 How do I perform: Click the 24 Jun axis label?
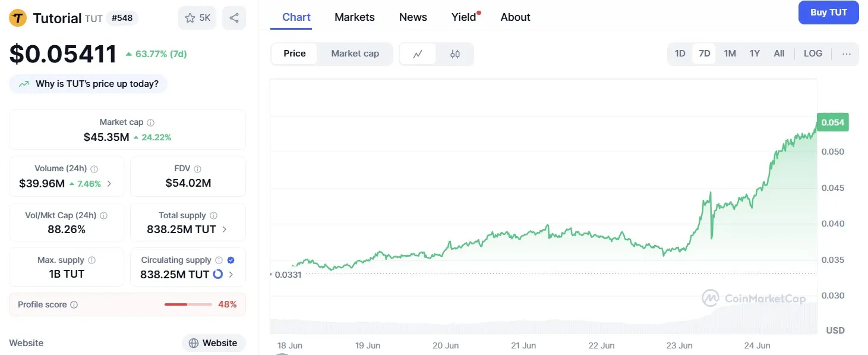757,345
